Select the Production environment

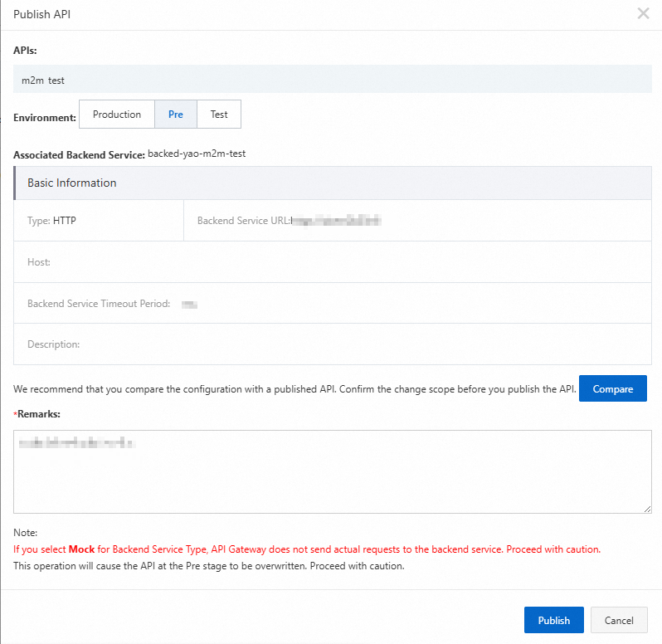(117, 115)
